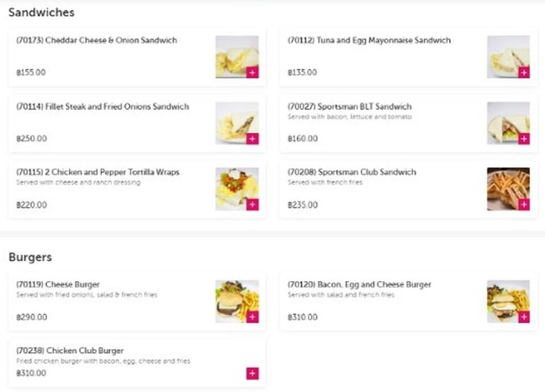Click the Sandwiches section heading
545x392 pixels.
coord(41,12)
